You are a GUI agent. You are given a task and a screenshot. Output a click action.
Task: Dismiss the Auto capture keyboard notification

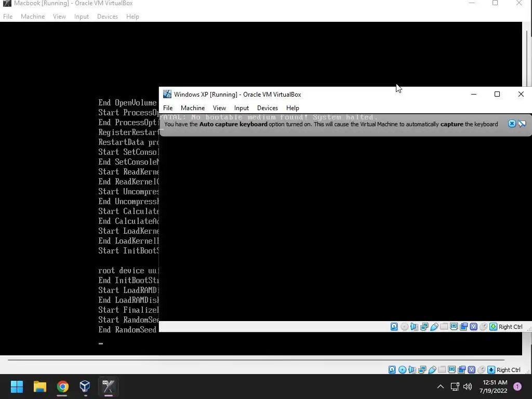click(x=512, y=124)
